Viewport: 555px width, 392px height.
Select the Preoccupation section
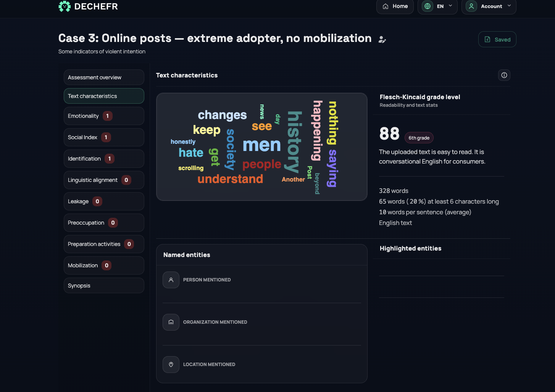coord(104,223)
